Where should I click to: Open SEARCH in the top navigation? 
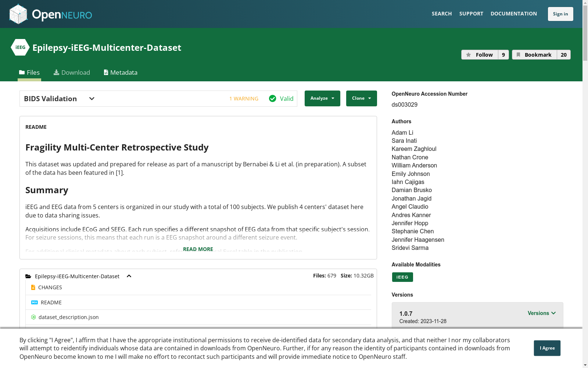point(442,14)
